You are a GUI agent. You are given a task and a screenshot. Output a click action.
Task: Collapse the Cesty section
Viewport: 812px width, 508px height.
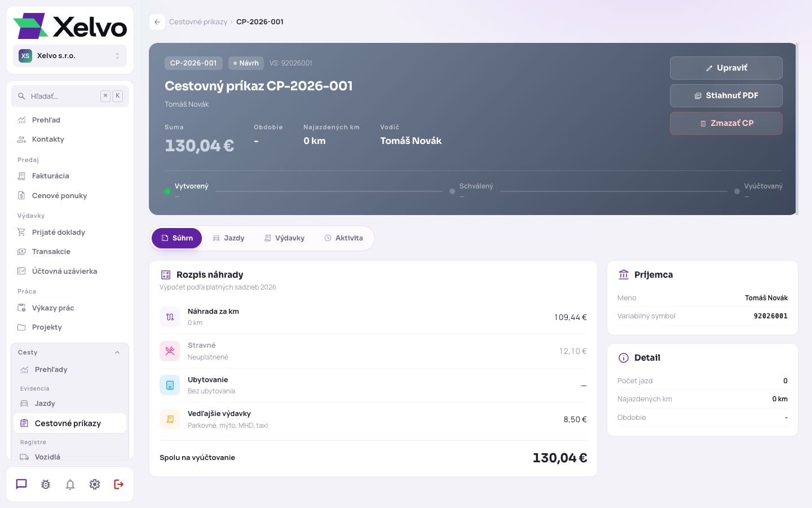click(x=70, y=352)
